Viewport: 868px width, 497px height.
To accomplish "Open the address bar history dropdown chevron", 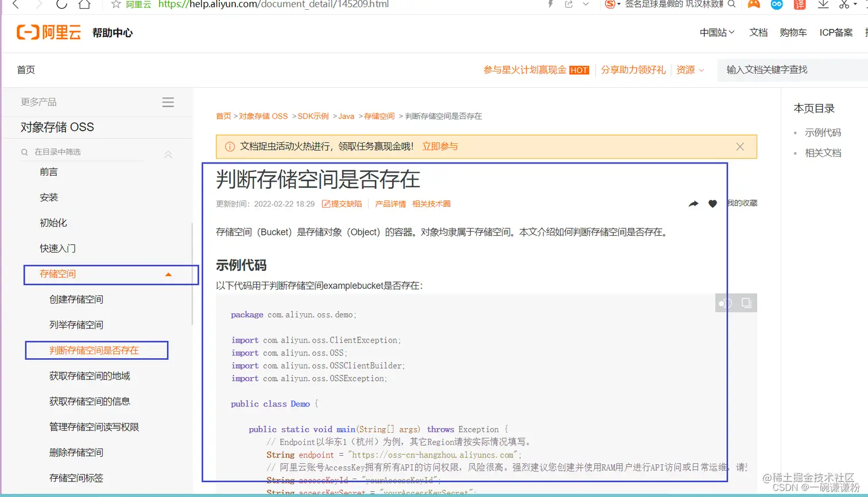I will [x=586, y=4].
